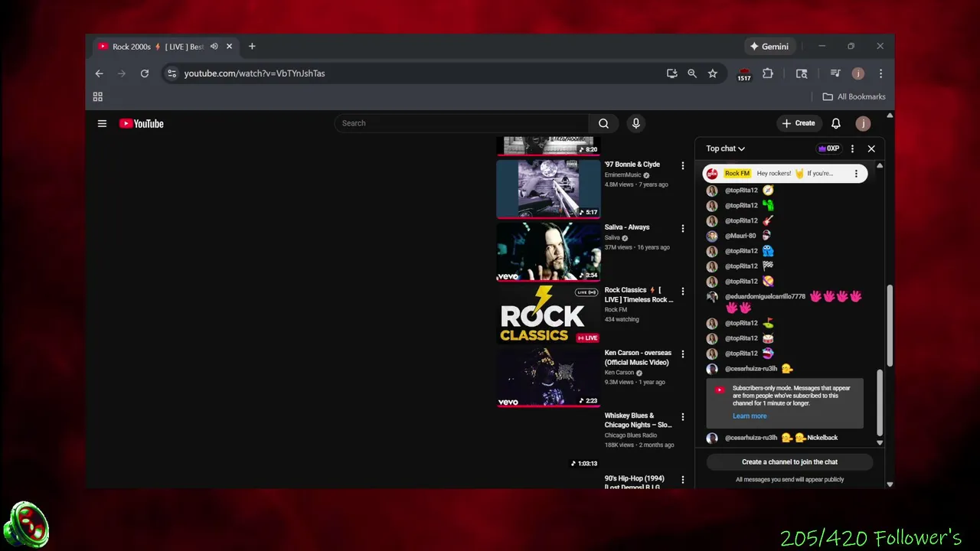Click @Mauri-80 chat username
Viewport: 980px width, 551px height.
coord(740,236)
